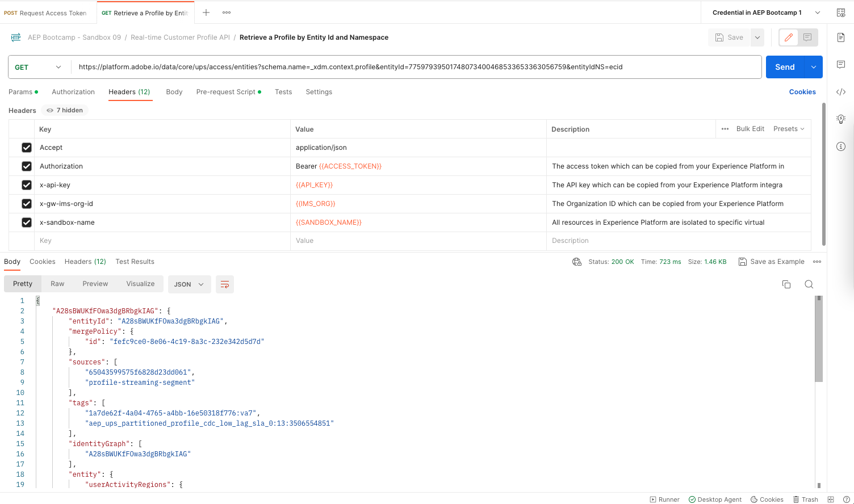
Task: Open the comments icon in the right sidebar
Action: (841, 65)
